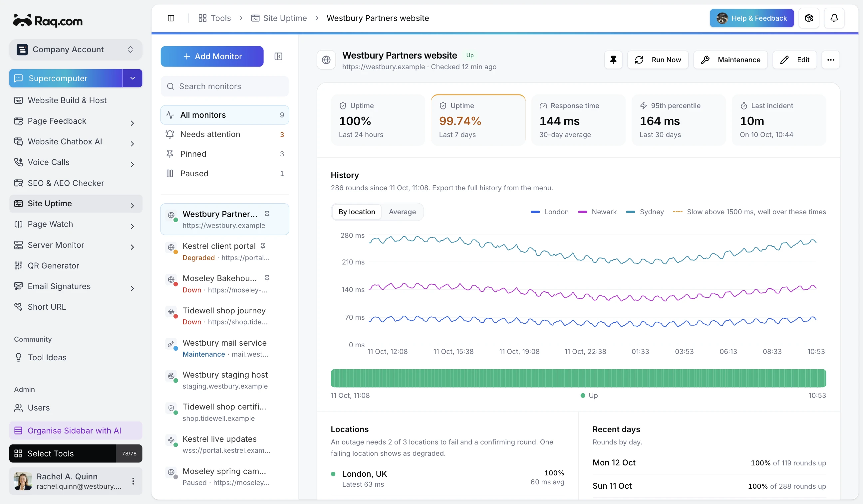Open Maintenance settings button

(x=730, y=60)
